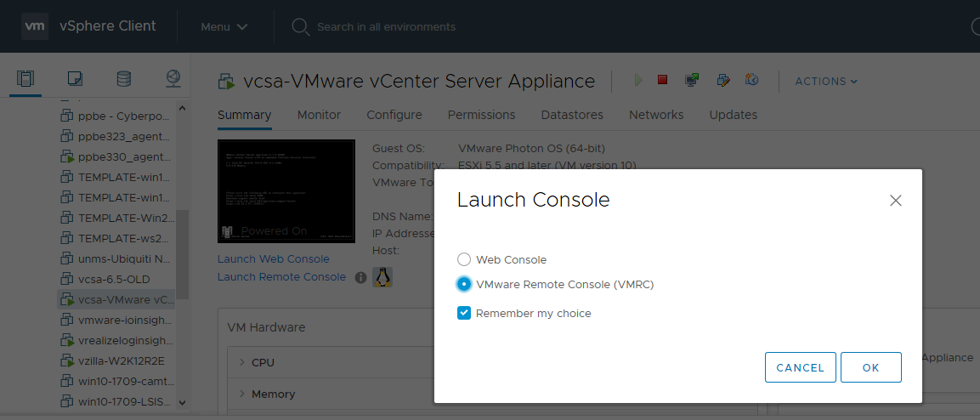Click the search magnifier icon
The image size is (980, 420).
point(301,27)
